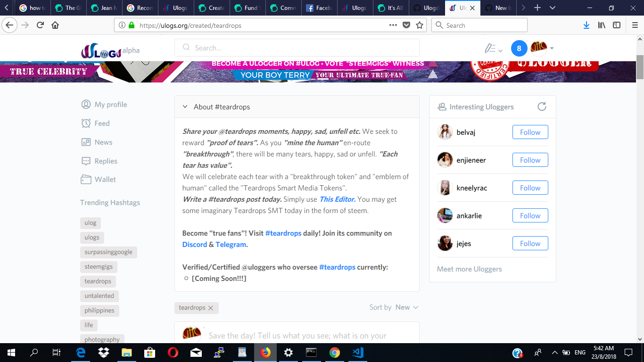644x362 pixels.
Task: Open the Telegram community link
Action: click(231, 245)
